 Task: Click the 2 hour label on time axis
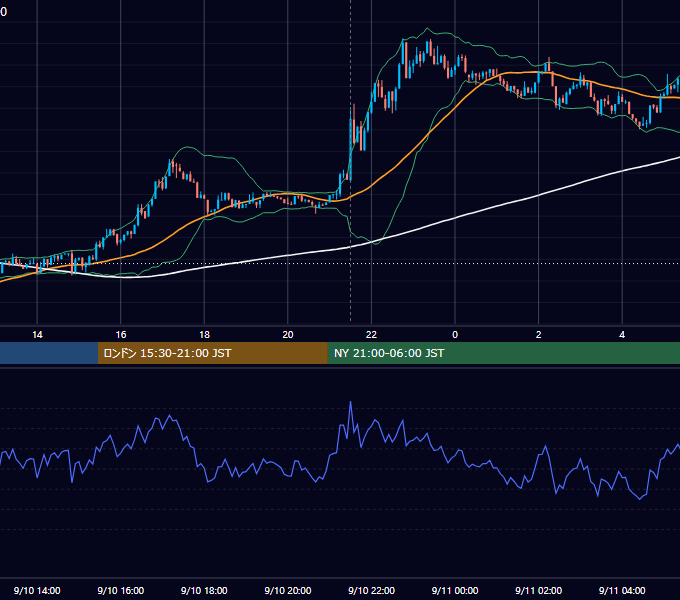[539, 335]
